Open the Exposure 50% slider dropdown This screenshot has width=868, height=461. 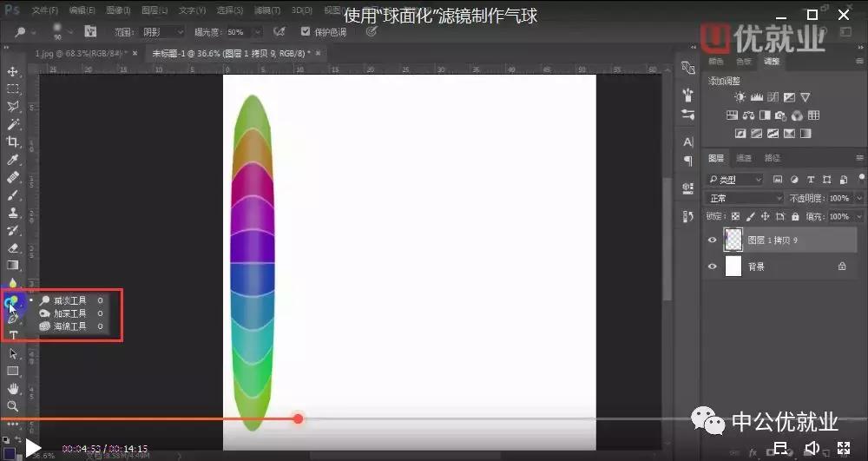pyautogui.click(x=258, y=32)
